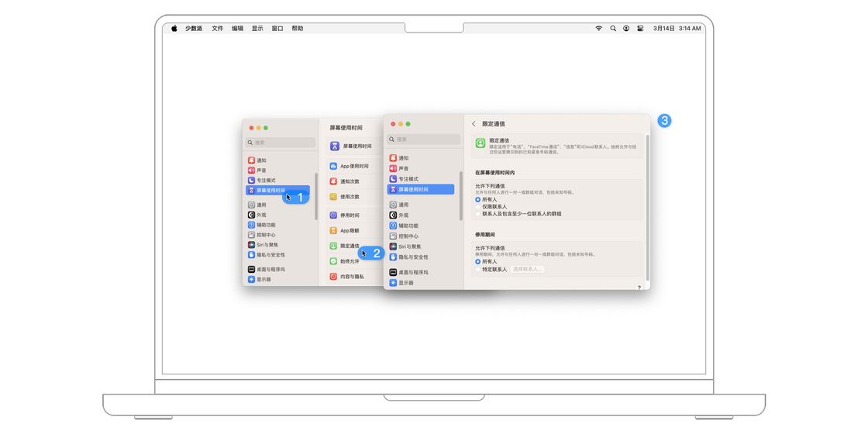Select 隐私与安全性 row in back window sidebar
This screenshot has height=434, width=868.
(x=277, y=255)
